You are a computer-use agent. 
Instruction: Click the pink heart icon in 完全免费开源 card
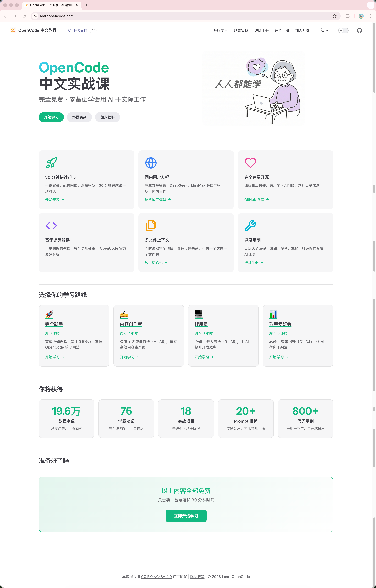click(x=250, y=163)
